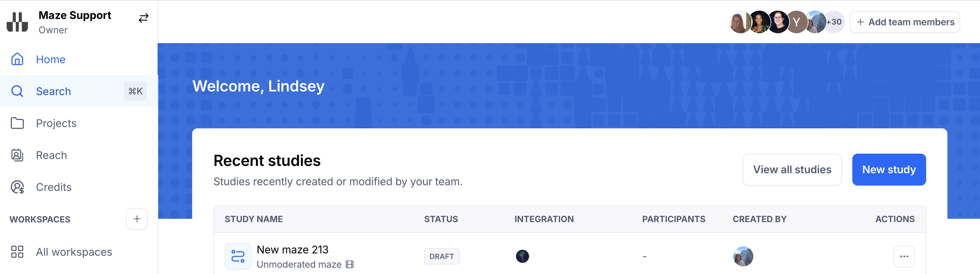
Task: Go to Credits page
Action: pos(54,187)
